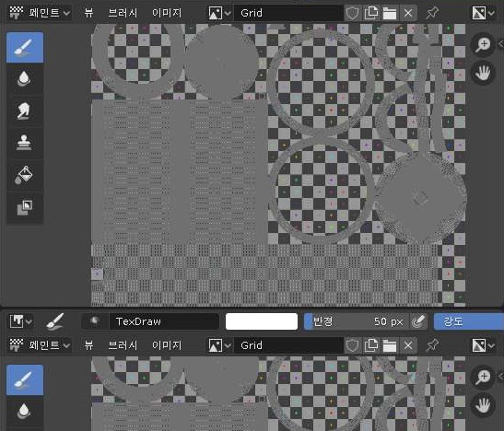
Task: Unlink Grid image in upper editor
Action: (x=408, y=13)
